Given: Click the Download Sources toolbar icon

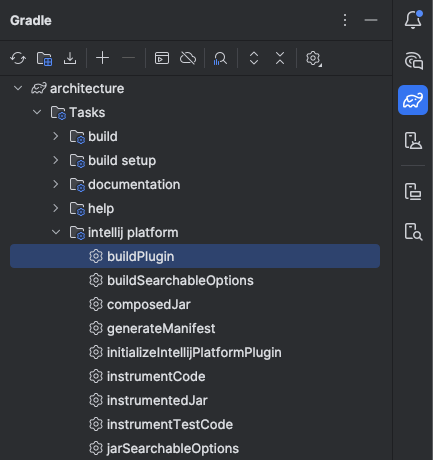Looking at the screenshot, I should pyautogui.click(x=70, y=58).
